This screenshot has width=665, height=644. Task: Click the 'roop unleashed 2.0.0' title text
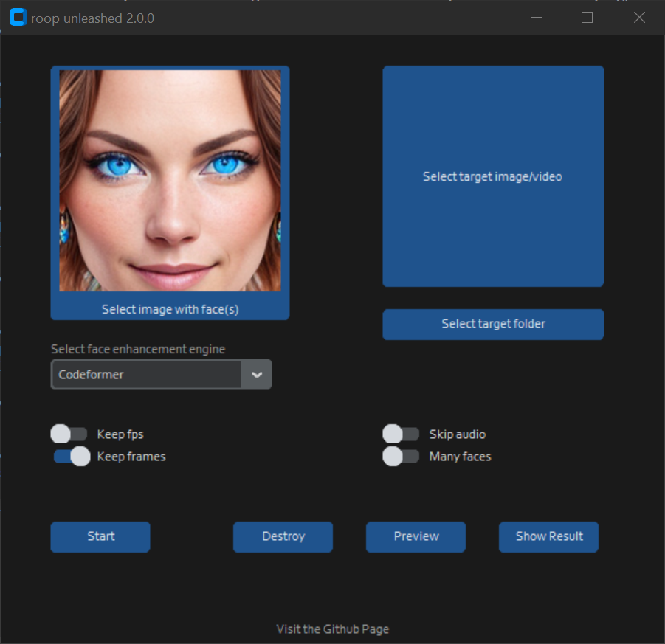pos(92,18)
